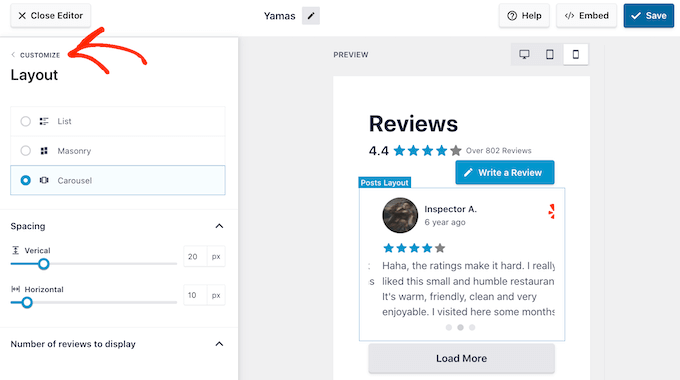
Task: Click the Inspector A. avatar photo
Action: pyautogui.click(x=400, y=215)
